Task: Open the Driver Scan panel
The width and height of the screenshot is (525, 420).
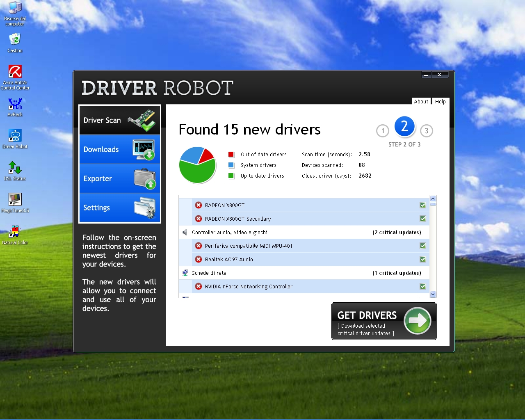Action: tap(119, 120)
